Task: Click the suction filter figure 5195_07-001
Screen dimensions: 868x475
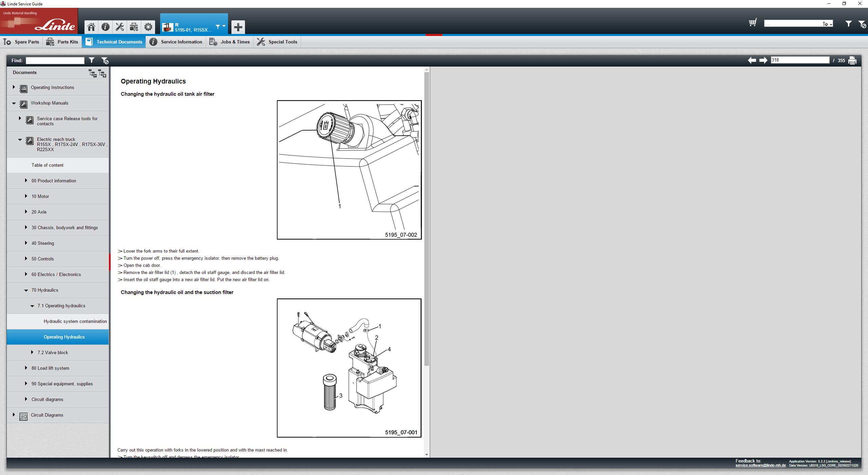Action: 349,368
